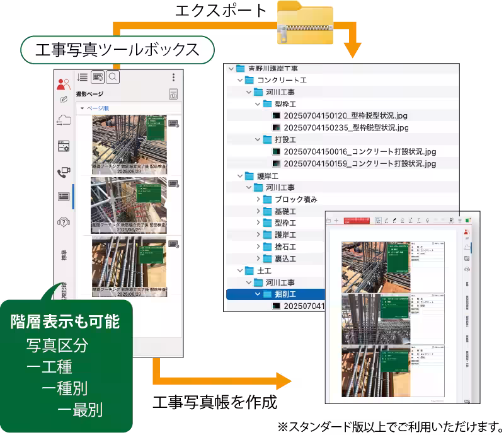The width and height of the screenshot is (504, 435).
Task: Open the search tool in the photo panel toolbar
Action: click(x=112, y=78)
